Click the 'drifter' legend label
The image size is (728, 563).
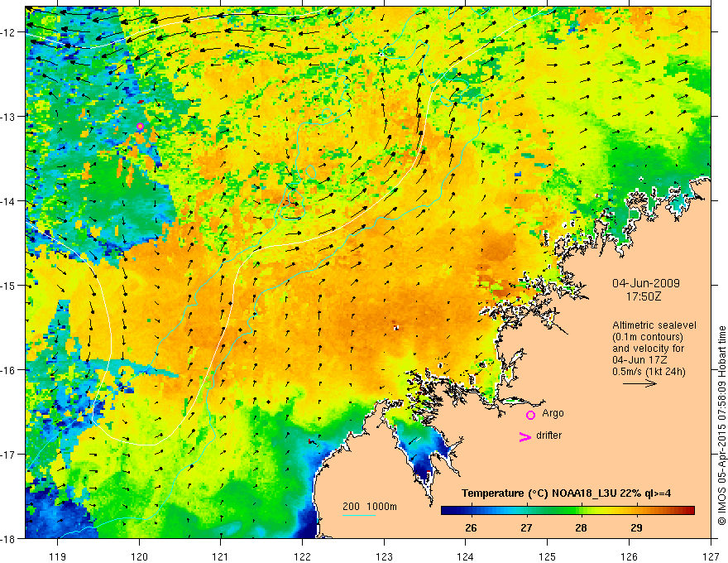tap(548, 435)
